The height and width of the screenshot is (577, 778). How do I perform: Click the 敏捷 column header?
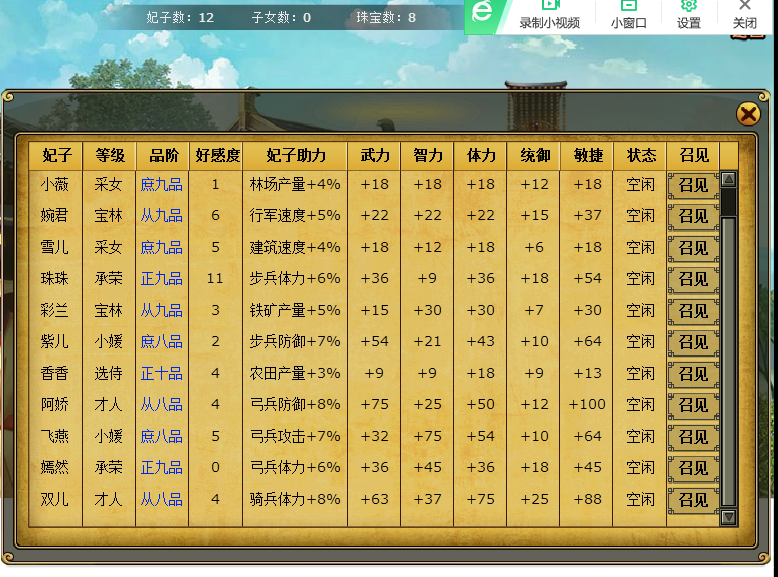587,156
